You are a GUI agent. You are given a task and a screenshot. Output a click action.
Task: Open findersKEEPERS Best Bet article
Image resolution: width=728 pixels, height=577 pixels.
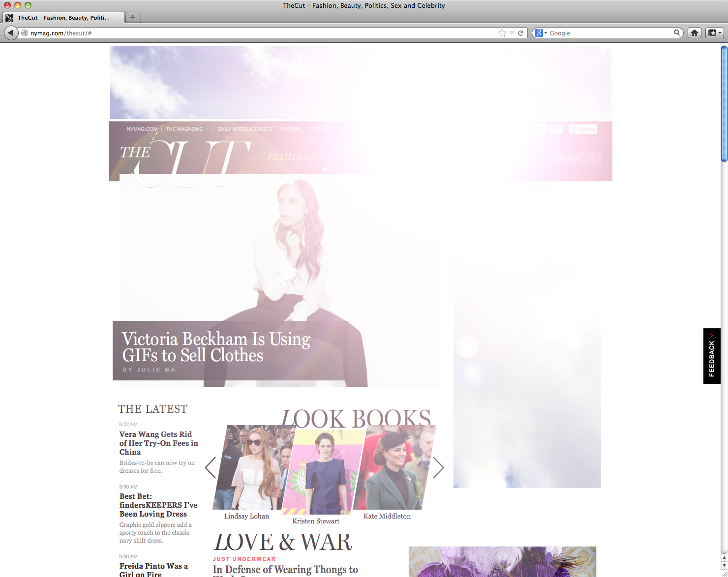158,505
